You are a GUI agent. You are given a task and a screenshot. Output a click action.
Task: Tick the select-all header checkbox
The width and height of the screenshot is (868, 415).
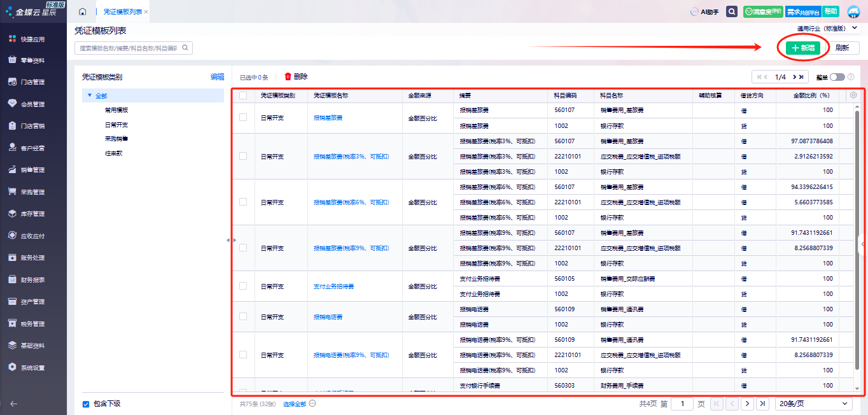pyautogui.click(x=243, y=95)
